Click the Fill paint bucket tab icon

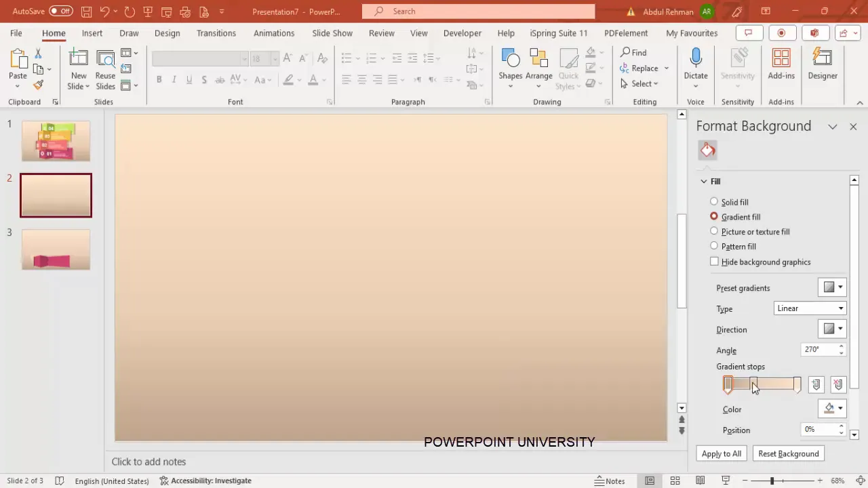[x=707, y=150]
